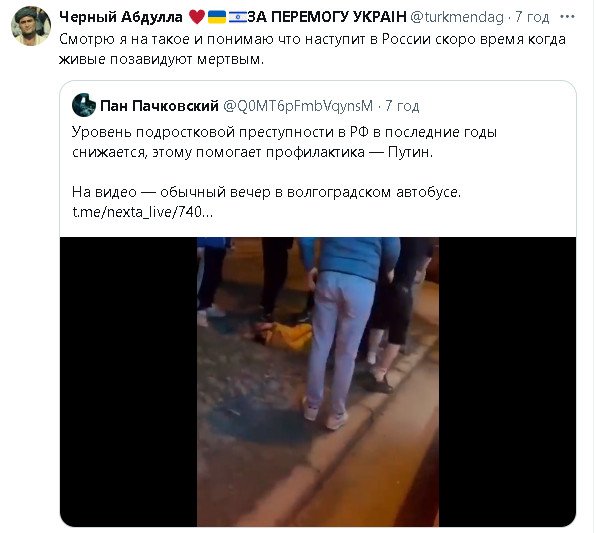Follow the t.me/nexta_live link
The width and height of the screenshot is (596, 533).
143,212
